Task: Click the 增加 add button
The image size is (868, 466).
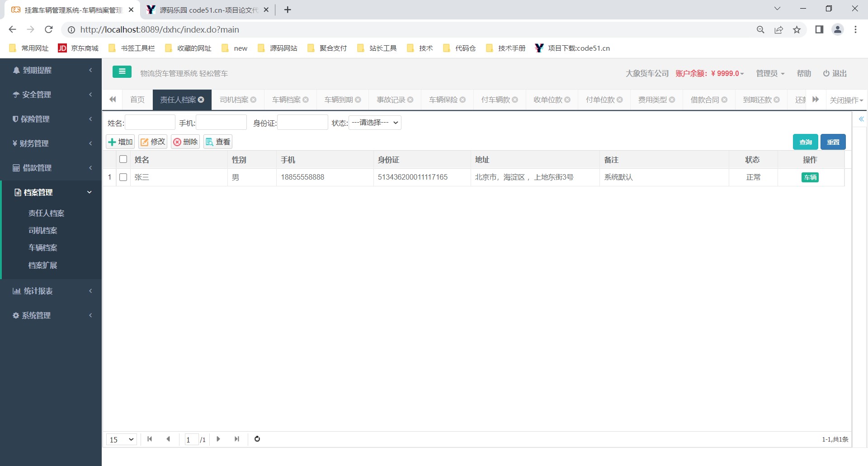Action: 120,142
